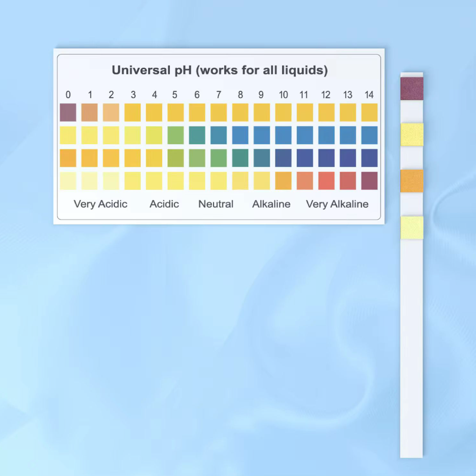This screenshot has width=476, height=476.
Task: Click the peach swatch in the top row under pH 2
Action: coord(111,112)
